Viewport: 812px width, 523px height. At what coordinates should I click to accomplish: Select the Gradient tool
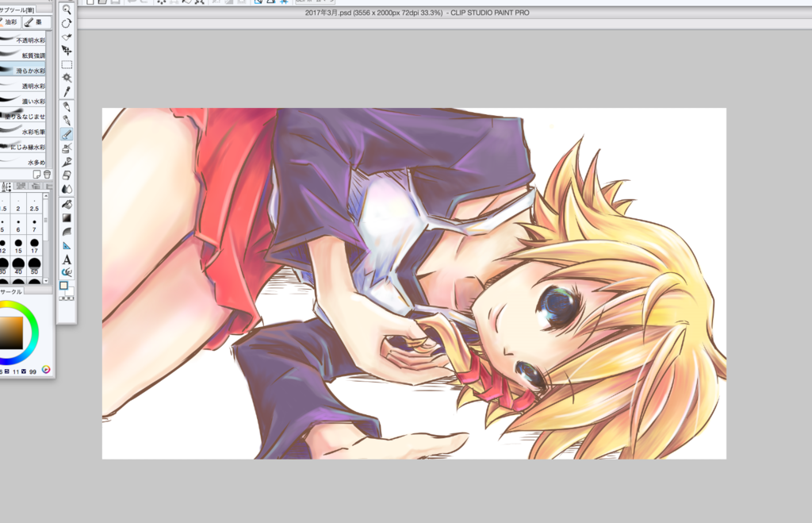pyautogui.click(x=67, y=218)
